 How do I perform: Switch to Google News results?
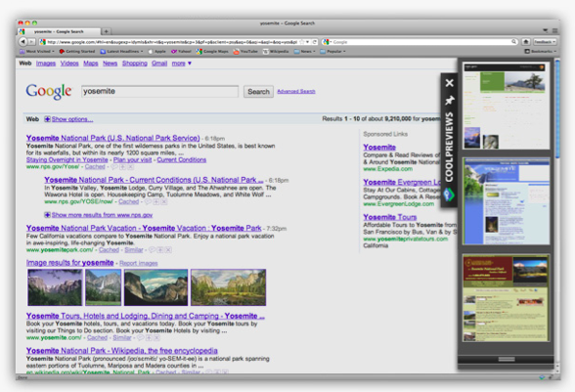coord(110,64)
